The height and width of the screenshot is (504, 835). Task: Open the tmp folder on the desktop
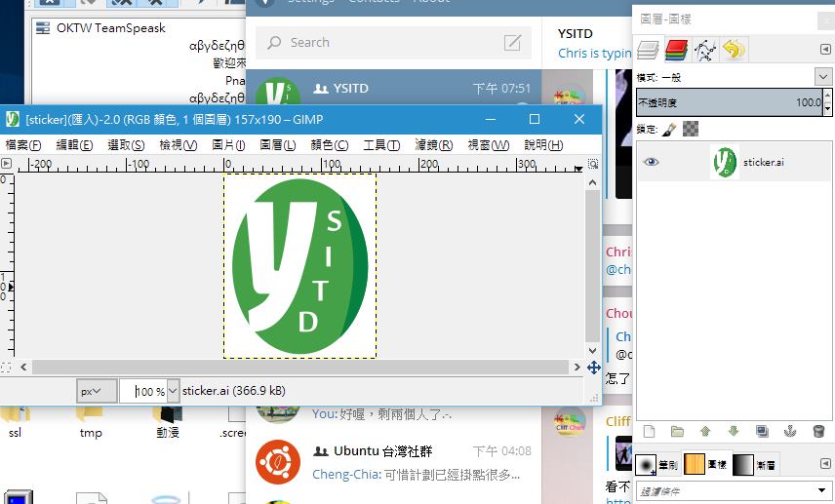[x=91, y=422]
